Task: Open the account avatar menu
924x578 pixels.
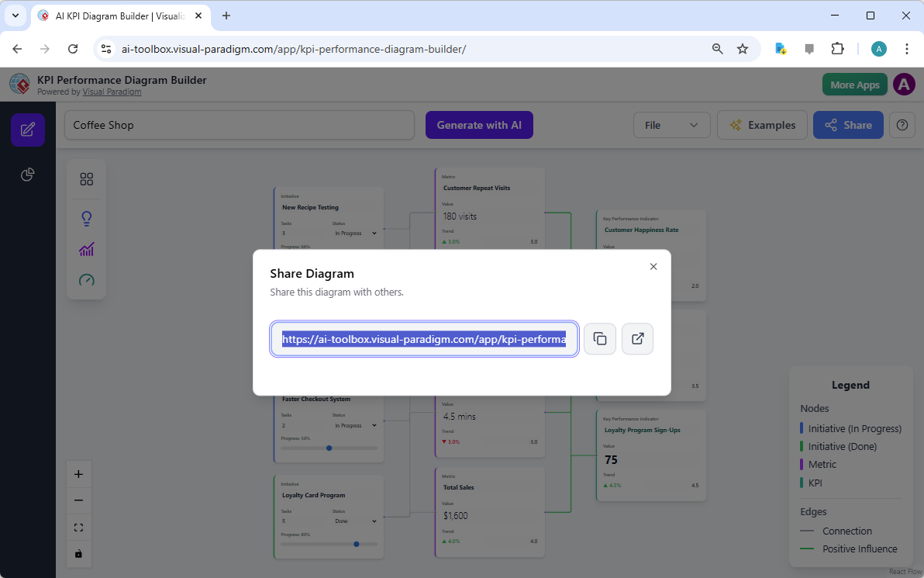Action: [903, 84]
